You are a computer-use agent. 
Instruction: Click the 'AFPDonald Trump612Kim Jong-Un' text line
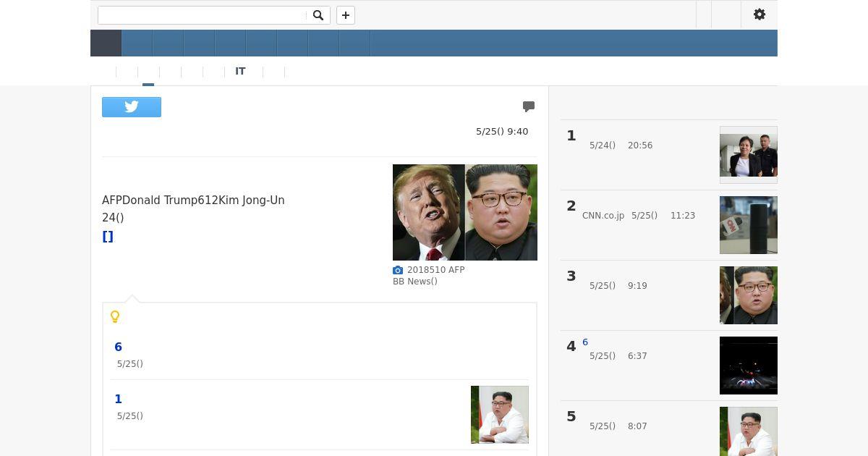193,200
